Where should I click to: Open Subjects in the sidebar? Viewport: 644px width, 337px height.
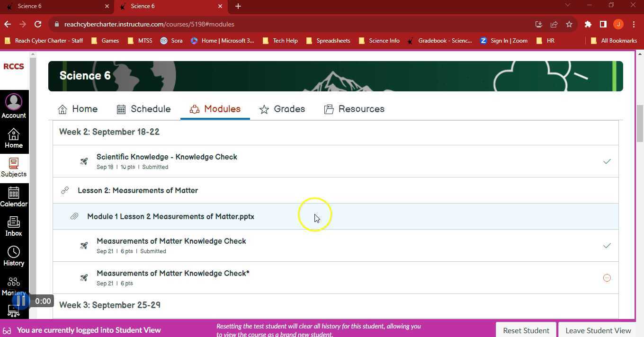click(x=14, y=168)
